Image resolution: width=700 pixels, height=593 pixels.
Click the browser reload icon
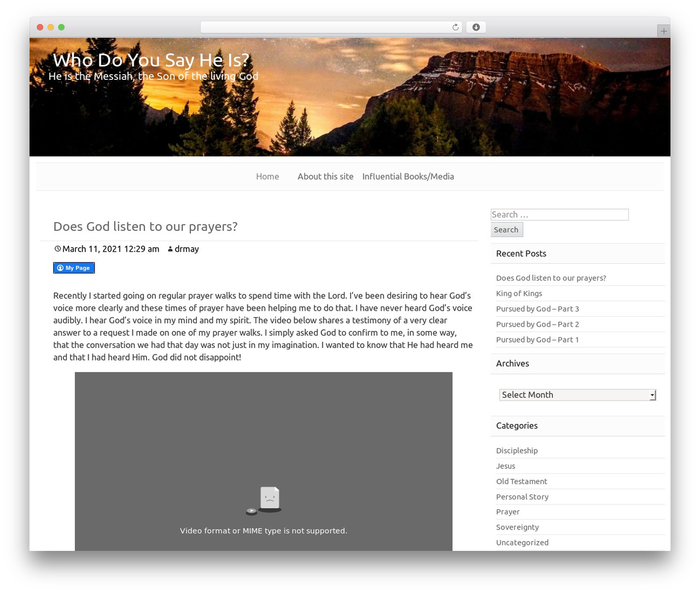(455, 27)
